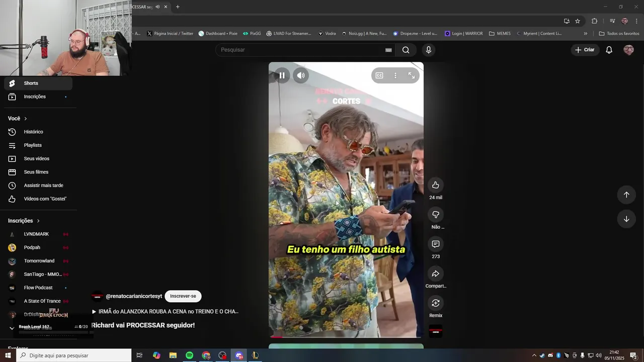Open Spotify from the taskbar
The width and height of the screenshot is (644, 362).
189,355
